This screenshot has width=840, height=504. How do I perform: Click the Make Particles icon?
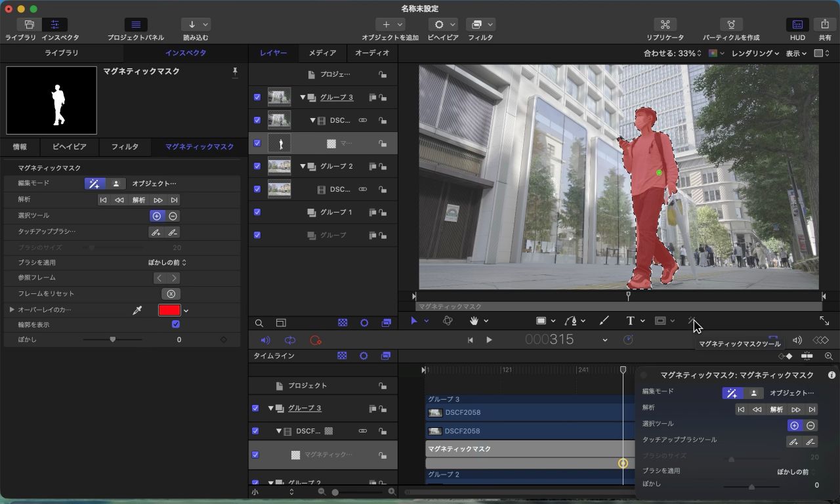coord(730,25)
